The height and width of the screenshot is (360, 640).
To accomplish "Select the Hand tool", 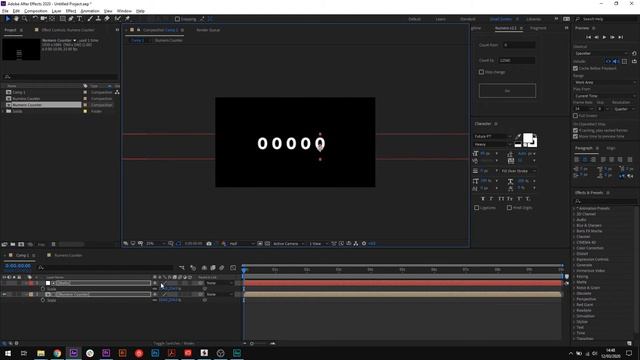I will pyautogui.click(x=16, y=19).
